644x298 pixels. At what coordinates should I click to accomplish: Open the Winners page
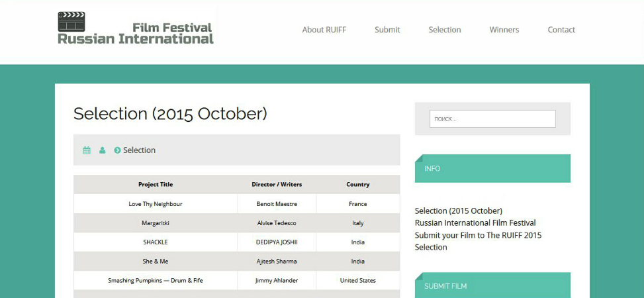point(504,30)
